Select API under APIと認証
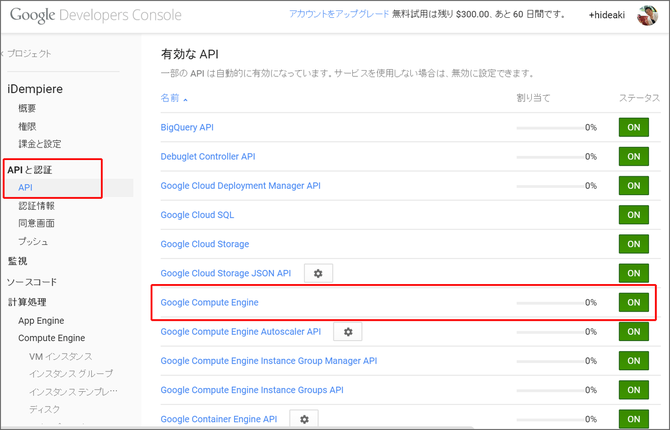The height and width of the screenshot is (430, 670). pos(25,188)
